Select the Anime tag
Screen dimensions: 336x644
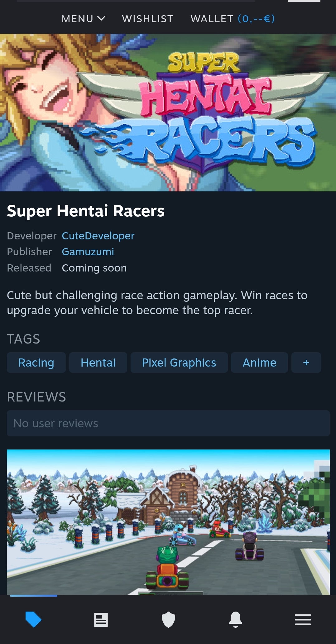point(259,363)
